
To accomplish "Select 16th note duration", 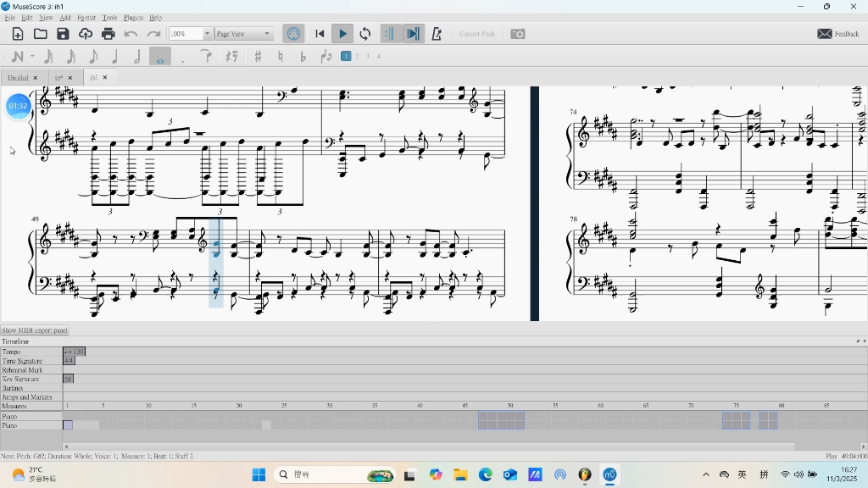I will coord(71,57).
